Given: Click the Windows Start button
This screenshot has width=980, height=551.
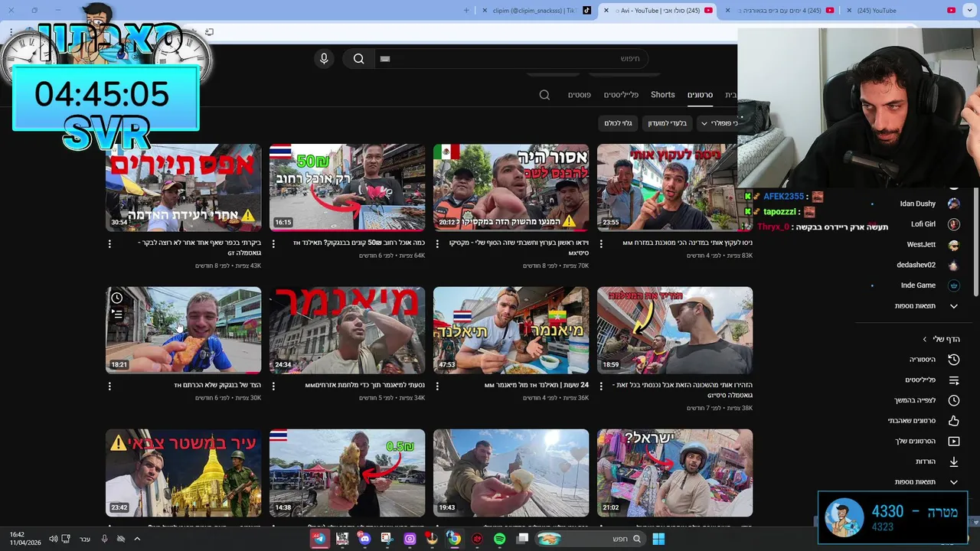Looking at the screenshot, I should 658,539.
